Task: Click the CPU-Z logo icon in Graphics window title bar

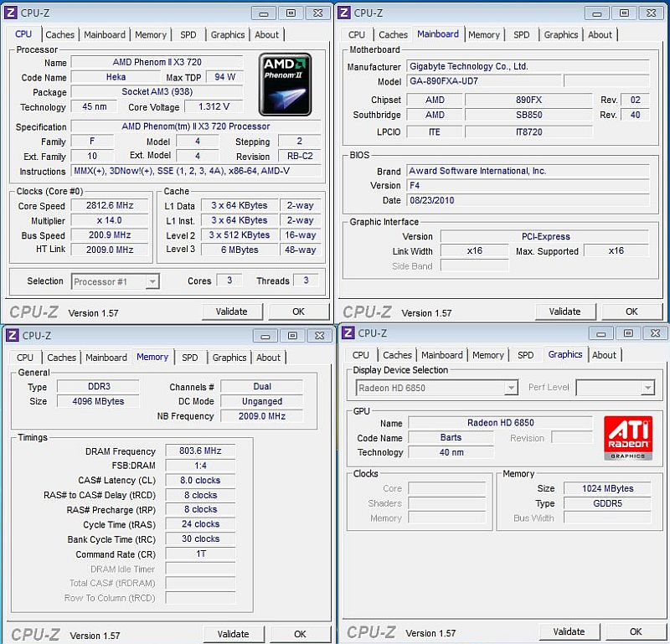Action: pyautogui.click(x=348, y=332)
